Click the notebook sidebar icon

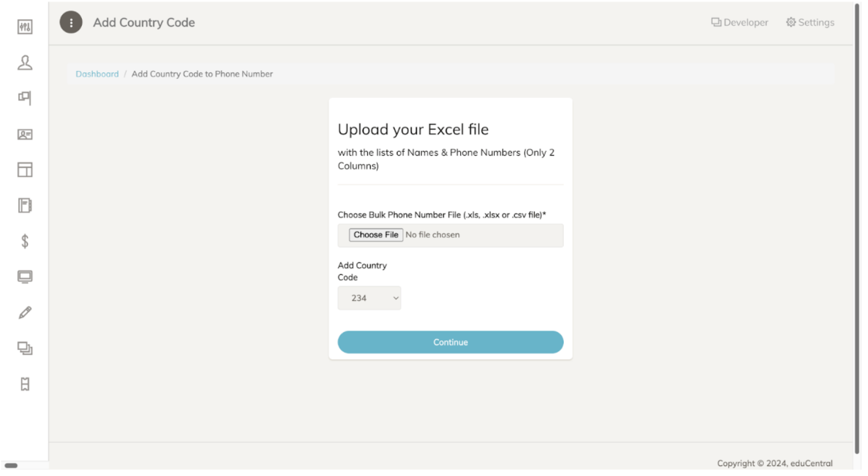point(25,205)
